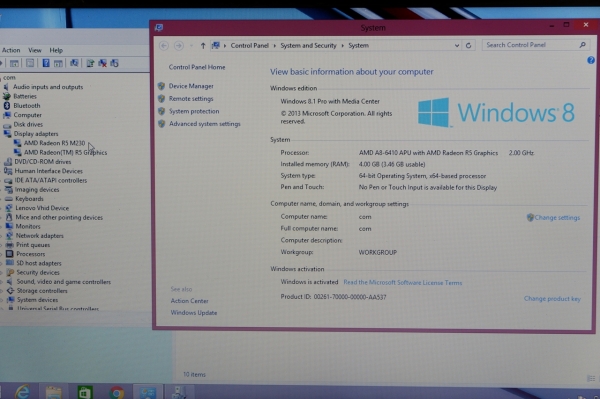The height and width of the screenshot is (399, 600).
Task: Click the Search Control Panel field
Action: click(536, 45)
